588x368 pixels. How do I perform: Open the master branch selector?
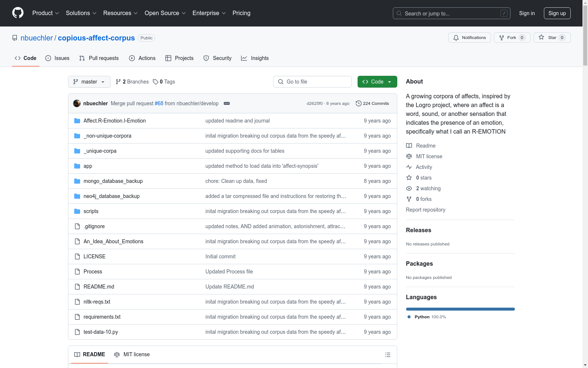coord(89,82)
